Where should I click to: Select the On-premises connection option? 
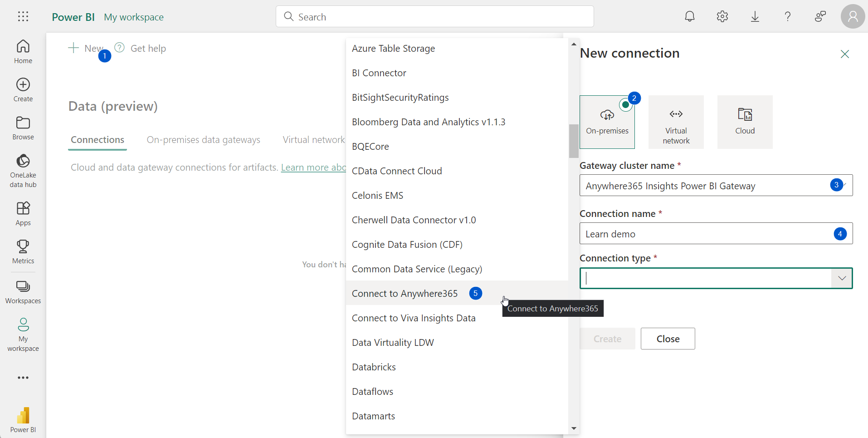click(607, 122)
